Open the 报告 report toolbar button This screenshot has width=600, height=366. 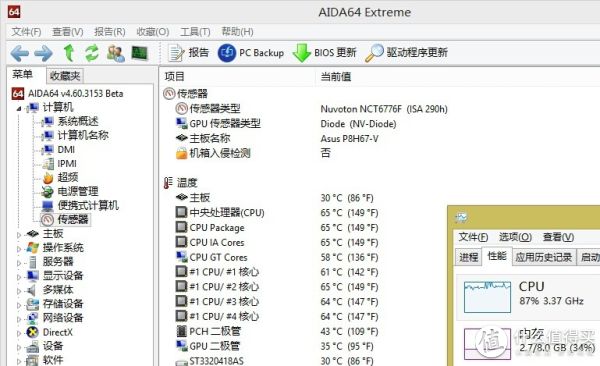(189, 53)
